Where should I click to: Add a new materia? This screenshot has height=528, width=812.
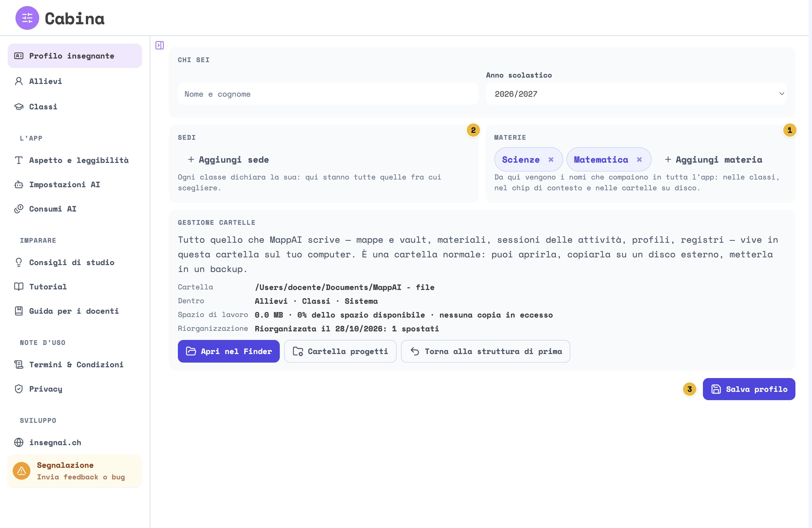(713, 160)
